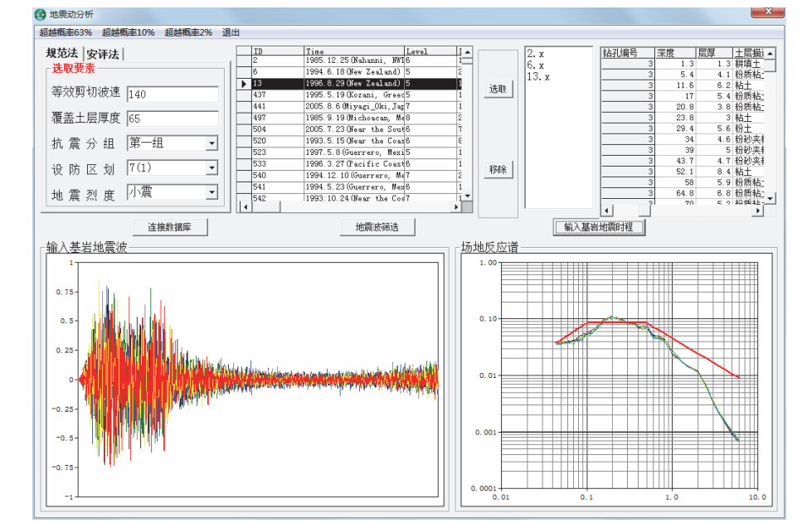Switch to the 安评法 tab
The image size is (812, 523).
point(103,55)
